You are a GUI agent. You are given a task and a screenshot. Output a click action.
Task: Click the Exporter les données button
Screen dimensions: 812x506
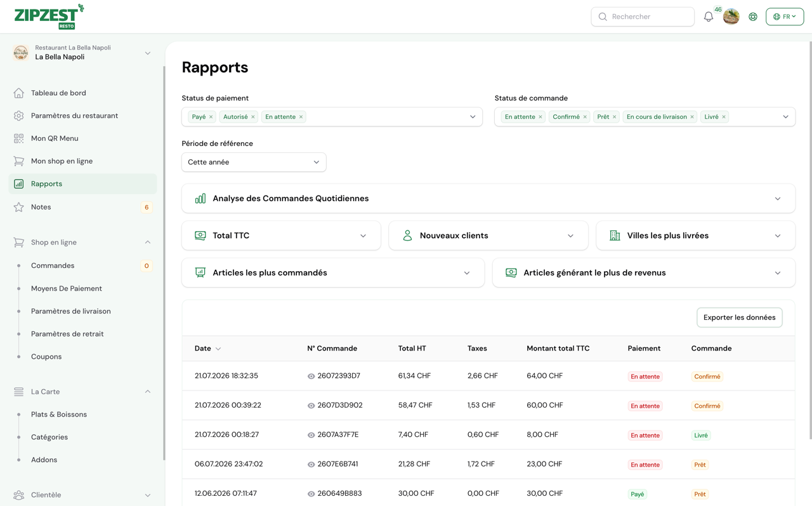(739, 317)
